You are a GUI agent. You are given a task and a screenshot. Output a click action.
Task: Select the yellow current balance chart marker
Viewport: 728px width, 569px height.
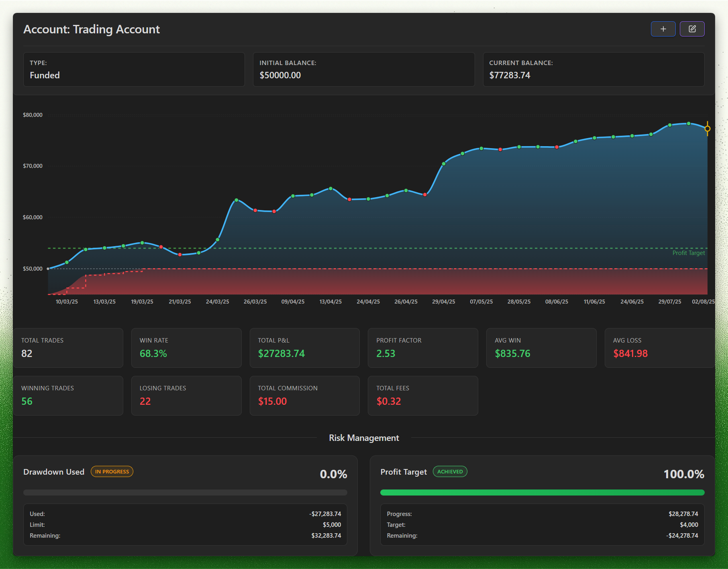click(x=707, y=129)
